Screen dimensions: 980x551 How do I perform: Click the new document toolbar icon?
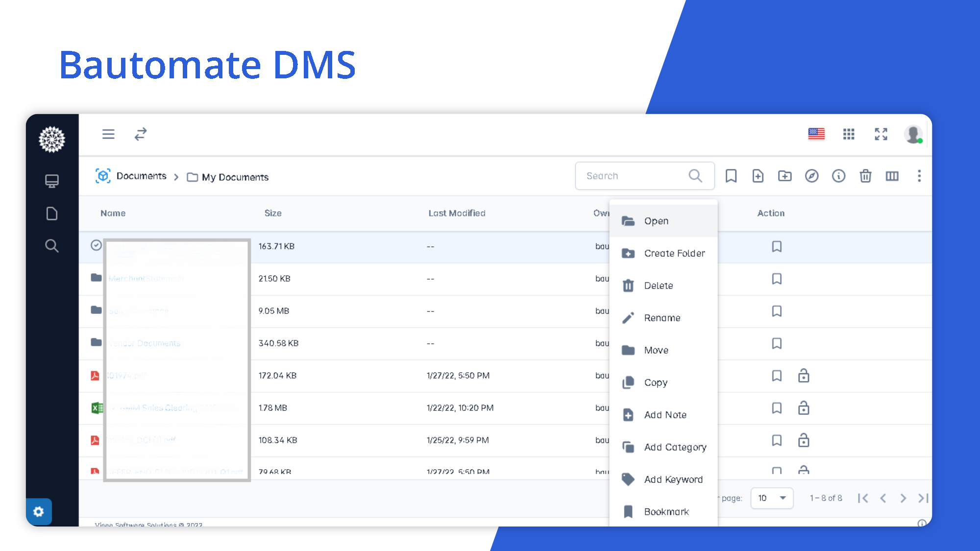[x=758, y=176]
